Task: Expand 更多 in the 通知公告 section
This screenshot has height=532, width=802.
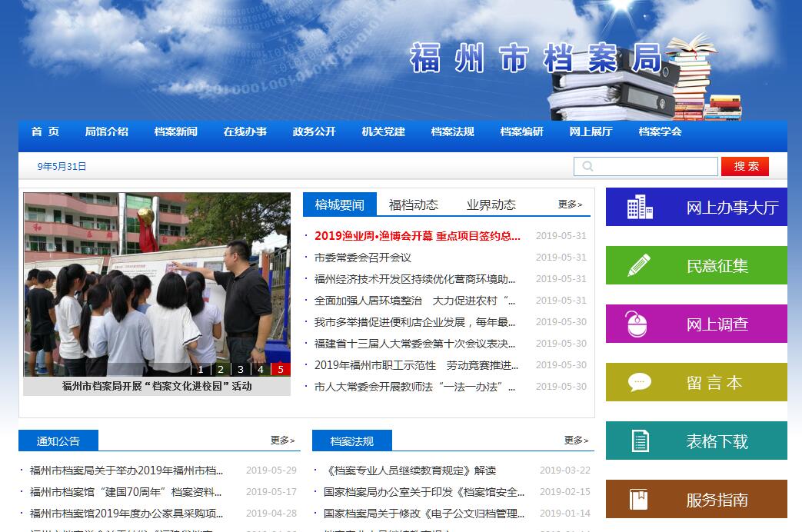Action: [x=282, y=441]
